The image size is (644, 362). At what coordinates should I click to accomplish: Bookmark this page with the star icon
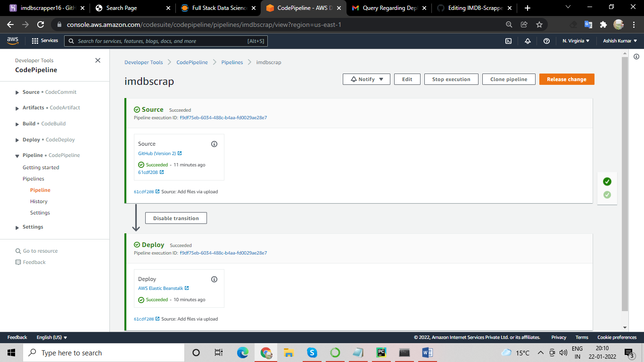(x=539, y=25)
